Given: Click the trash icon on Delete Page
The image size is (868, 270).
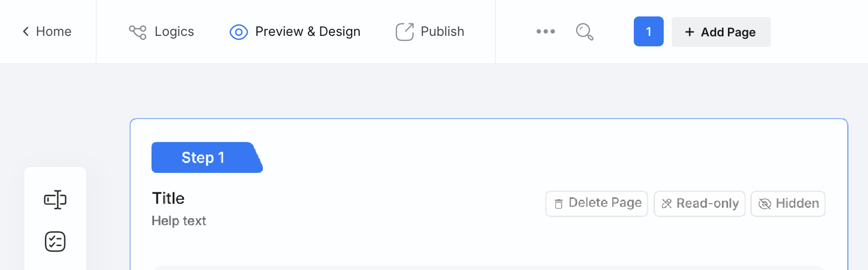Looking at the screenshot, I should pyautogui.click(x=559, y=204).
